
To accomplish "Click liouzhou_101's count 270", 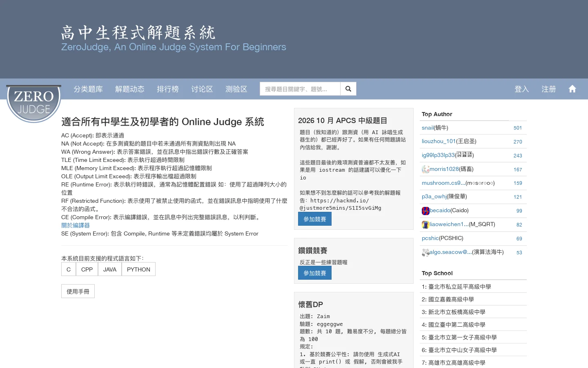I will 518,142.
